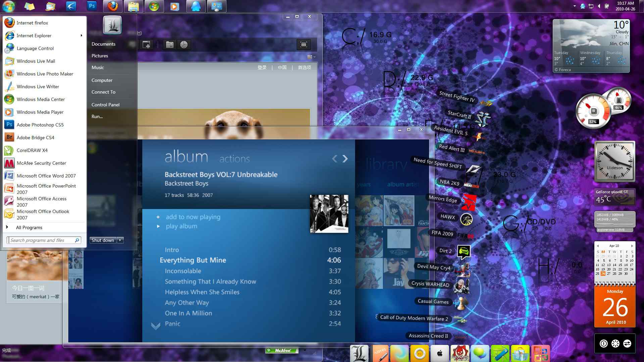Click the system clock 10:17 AM
Viewport: 644px width, 362px height.
coord(625,3)
